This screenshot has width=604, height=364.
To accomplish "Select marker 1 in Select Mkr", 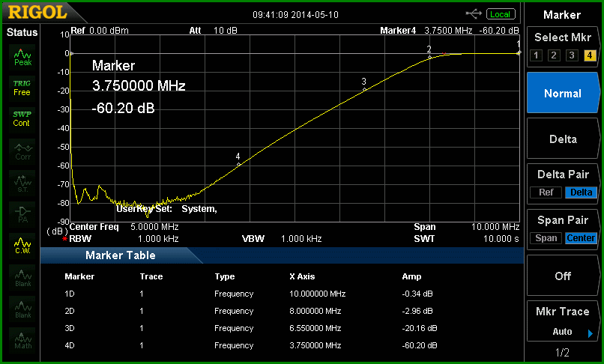I will click(536, 55).
